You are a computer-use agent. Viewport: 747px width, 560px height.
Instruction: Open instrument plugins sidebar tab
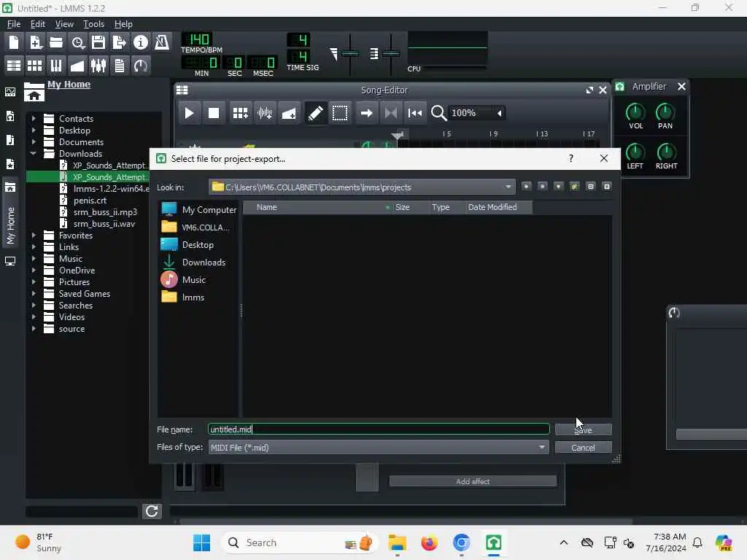(10, 92)
